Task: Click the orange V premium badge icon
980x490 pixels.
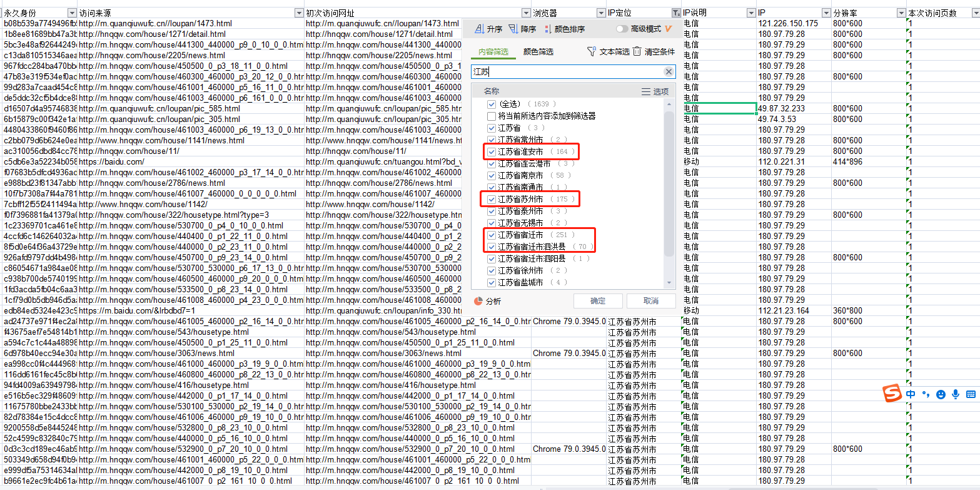Action: click(669, 29)
